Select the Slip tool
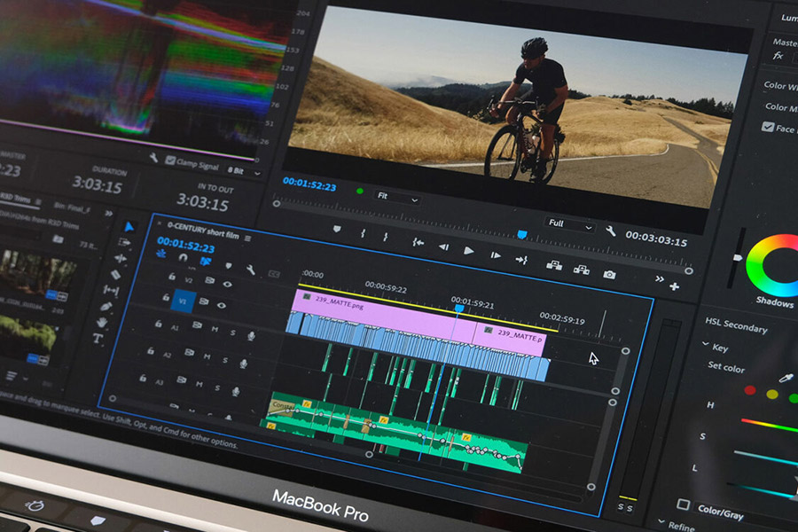 (x=112, y=290)
